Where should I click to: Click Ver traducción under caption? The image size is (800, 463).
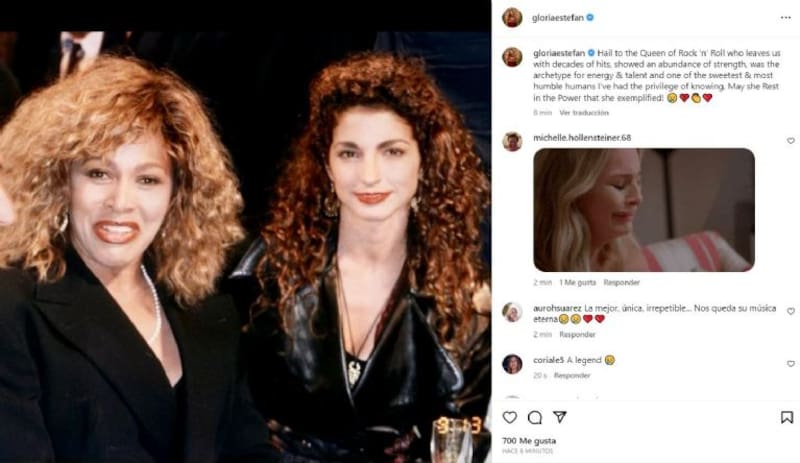[584, 112]
